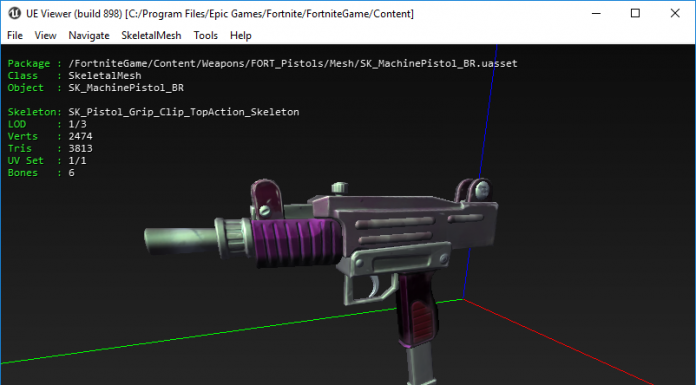This screenshot has height=385, width=696.
Task: Open the Navigate menu
Action: (x=89, y=36)
